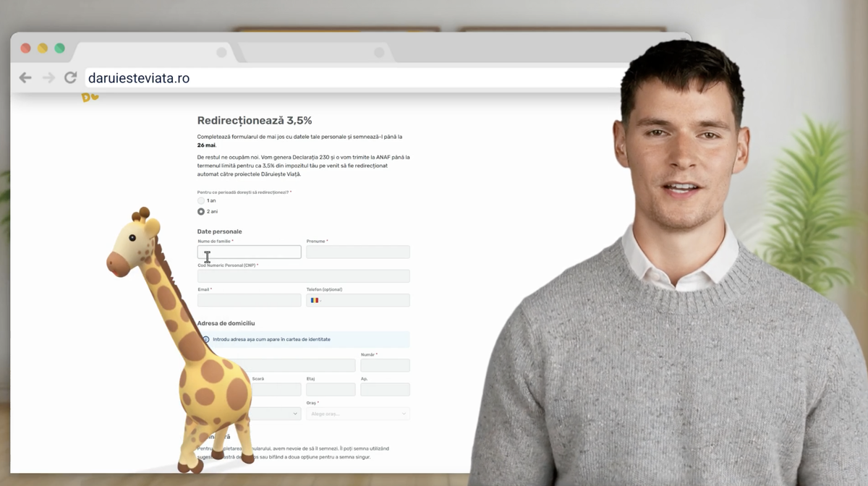
Task: Click the close dot on the second tab
Action: point(379,53)
